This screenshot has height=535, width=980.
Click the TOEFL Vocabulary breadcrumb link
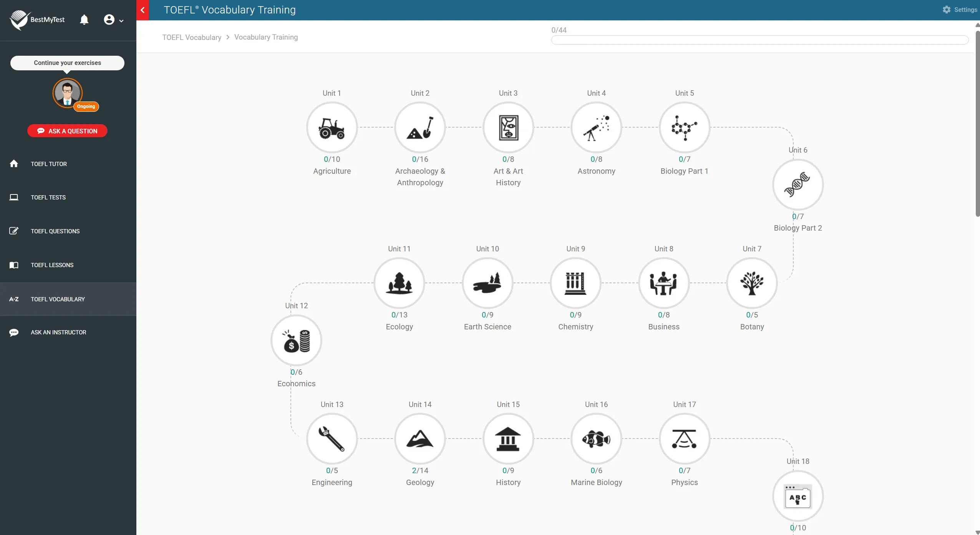192,37
